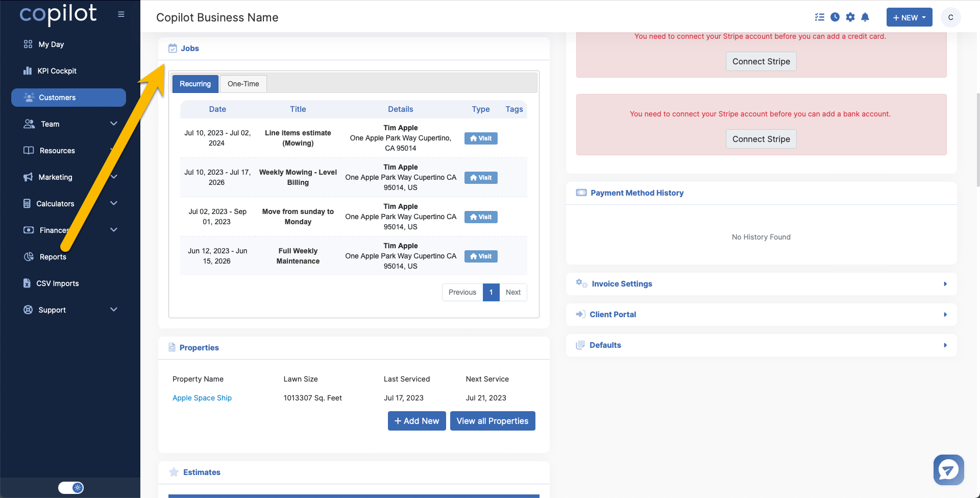This screenshot has height=498, width=980.
Task: Click View all Properties button
Action: click(x=493, y=421)
